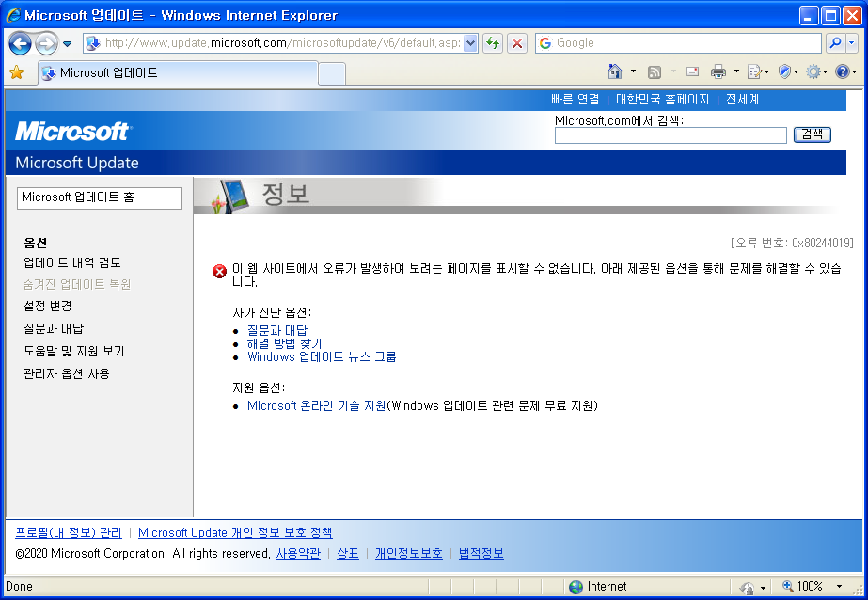
Task: Select 설정 변경 in sidebar
Action: pos(48,306)
